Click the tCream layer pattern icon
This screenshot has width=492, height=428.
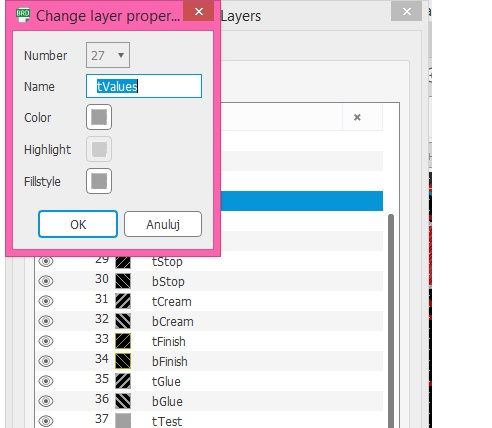123,301
